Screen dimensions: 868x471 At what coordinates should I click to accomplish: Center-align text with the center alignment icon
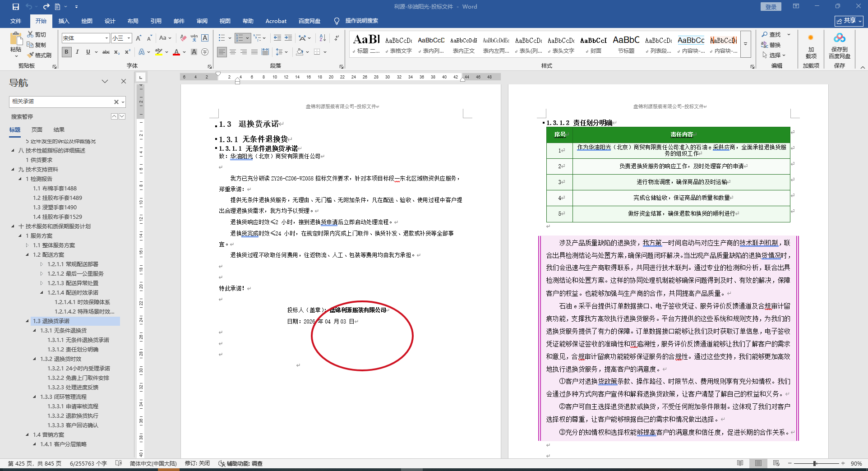tap(233, 52)
